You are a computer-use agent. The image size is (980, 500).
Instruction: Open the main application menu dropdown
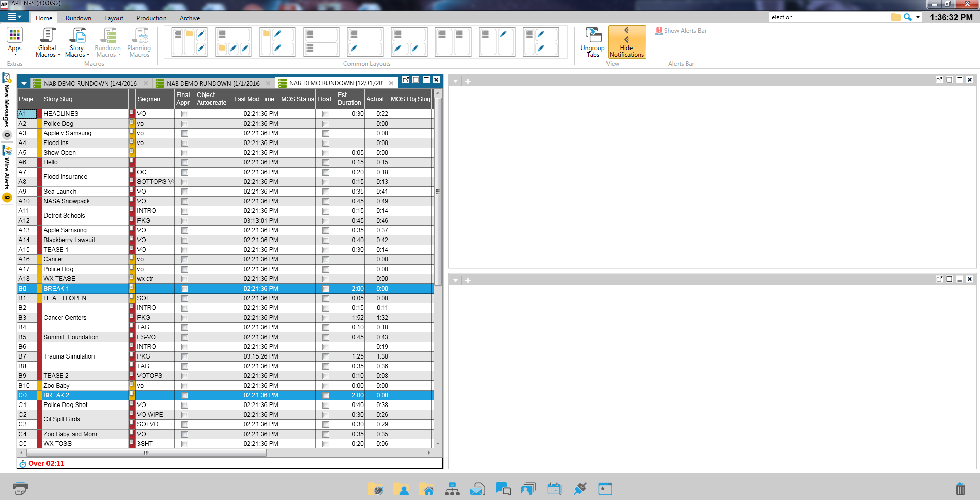point(14,17)
